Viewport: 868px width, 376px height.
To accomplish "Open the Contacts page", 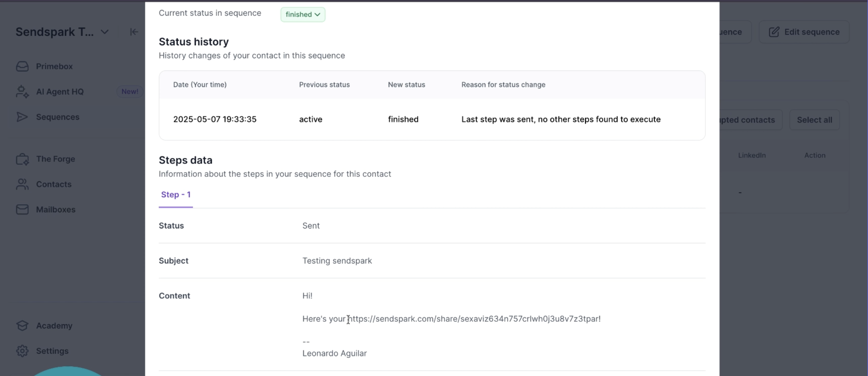I will point(54,184).
